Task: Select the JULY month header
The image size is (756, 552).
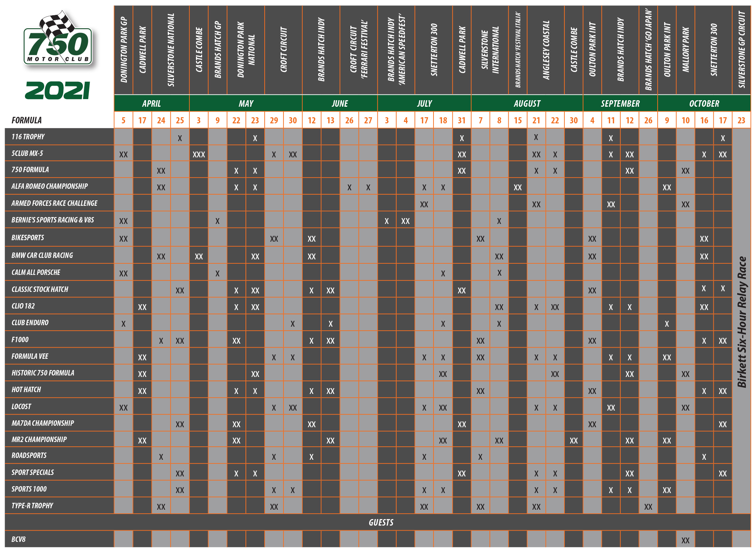Action: 424,103
